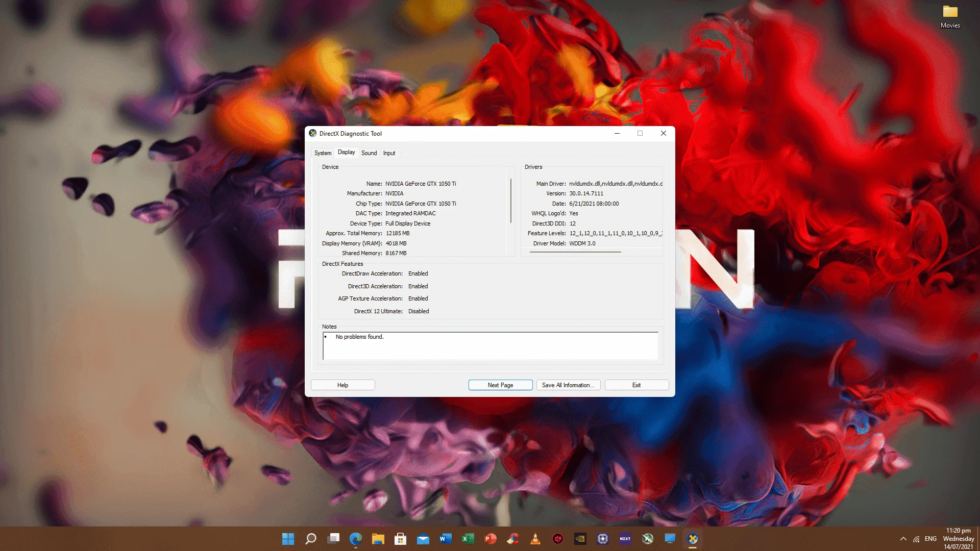
Task: Click the Manufacturer value 'NVIDIA'
Action: point(395,193)
